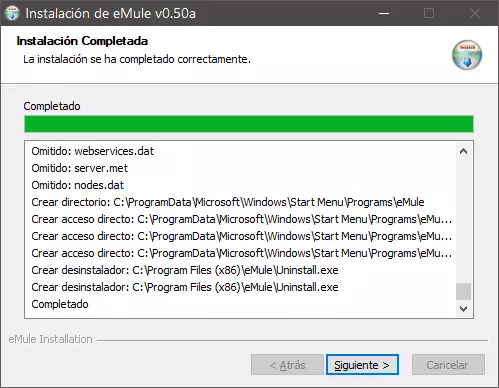This screenshot has width=499, height=388.
Task: Click the log scrollbar down arrow
Action: [x=463, y=309]
